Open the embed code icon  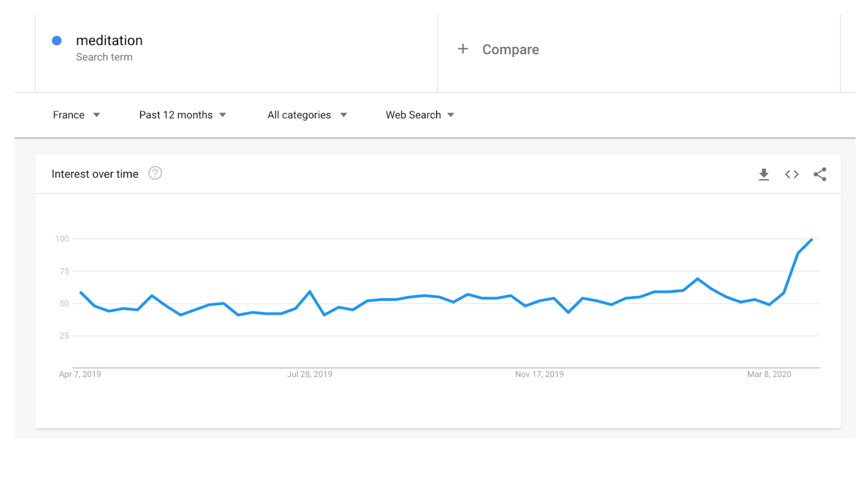coord(792,174)
